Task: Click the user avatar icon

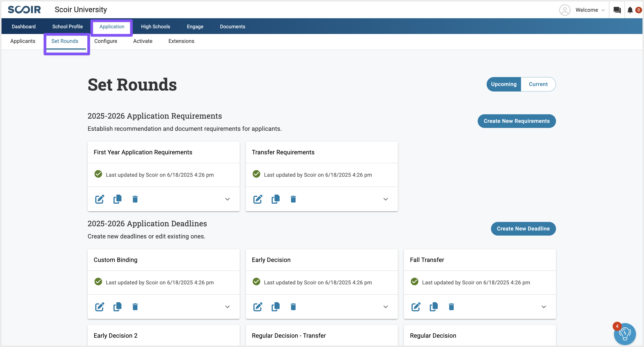Action: [565, 10]
